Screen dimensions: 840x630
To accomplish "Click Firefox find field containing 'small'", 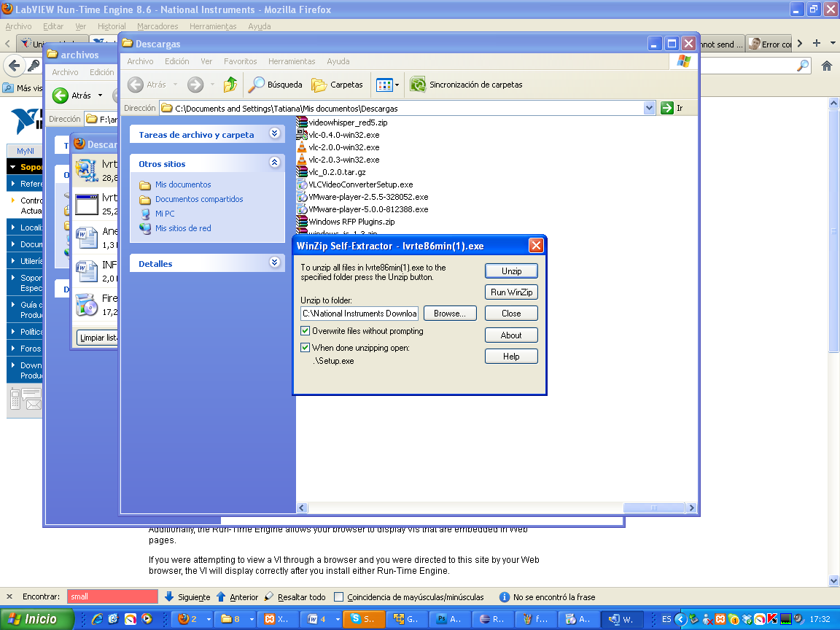I will pyautogui.click(x=112, y=596).
